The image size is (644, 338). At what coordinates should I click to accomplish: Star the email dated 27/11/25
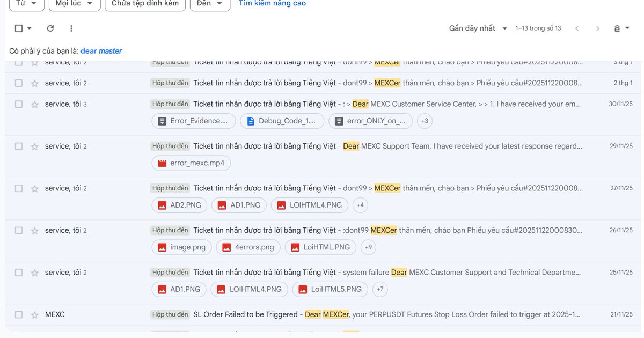(35, 188)
